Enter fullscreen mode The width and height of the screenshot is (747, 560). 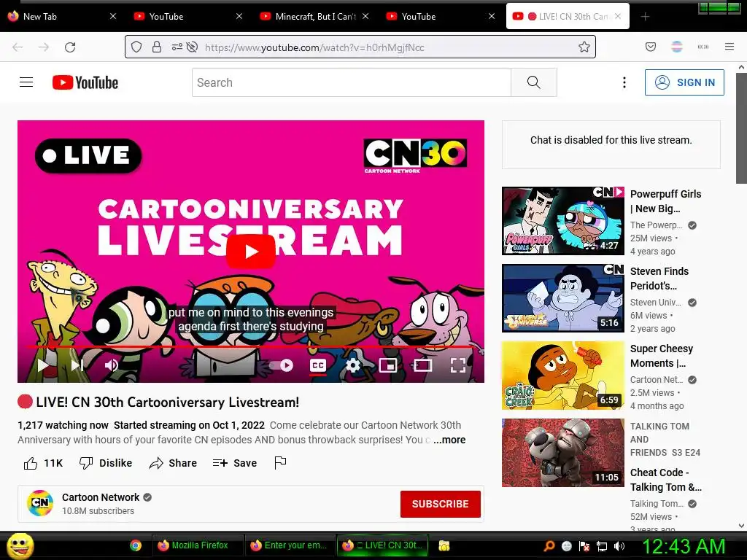point(458,365)
